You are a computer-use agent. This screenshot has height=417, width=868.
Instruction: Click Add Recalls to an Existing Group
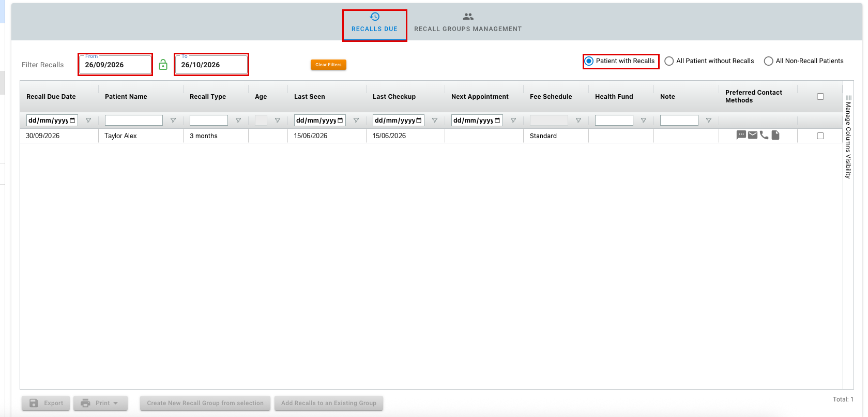coord(329,403)
